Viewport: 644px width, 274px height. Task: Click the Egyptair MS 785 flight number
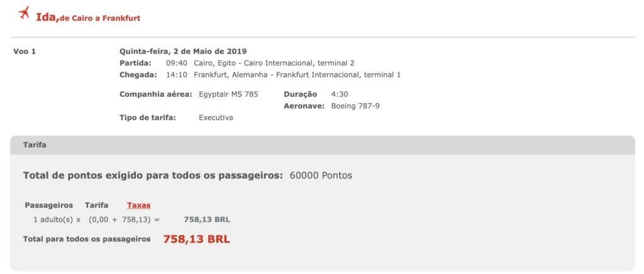(x=229, y=94)
